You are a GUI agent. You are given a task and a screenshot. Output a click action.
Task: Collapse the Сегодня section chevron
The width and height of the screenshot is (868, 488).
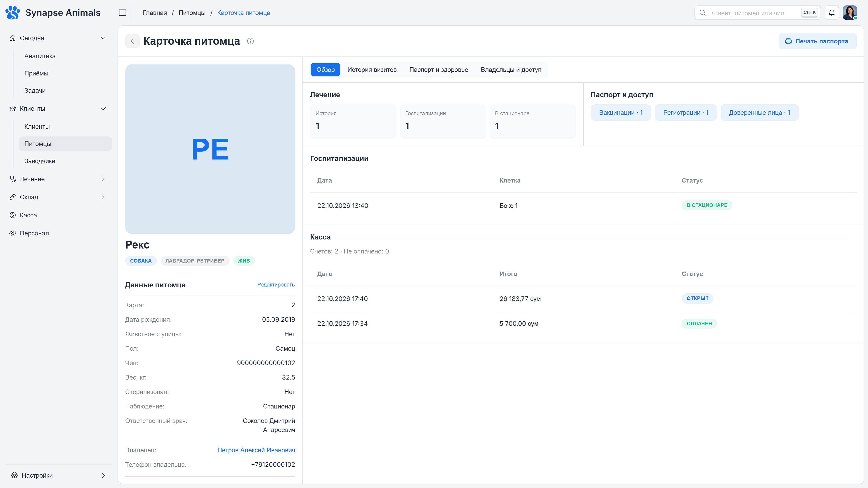pos(103,38)
